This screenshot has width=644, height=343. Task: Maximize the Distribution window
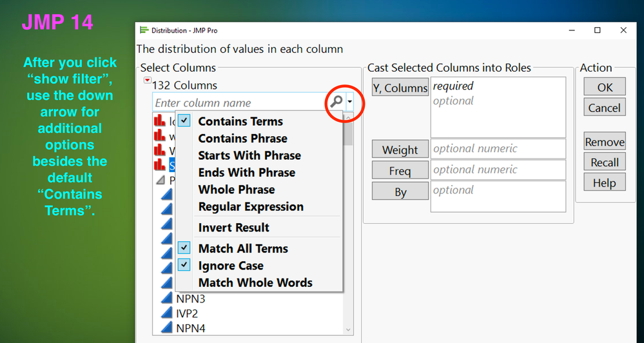click(598, 30)
